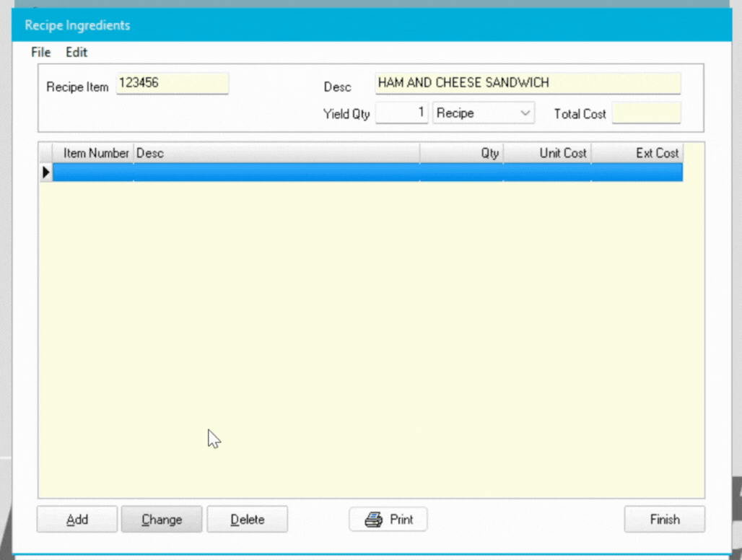Click the Item Number column header
The image size is (742, 560).
(x=94, y=153)
